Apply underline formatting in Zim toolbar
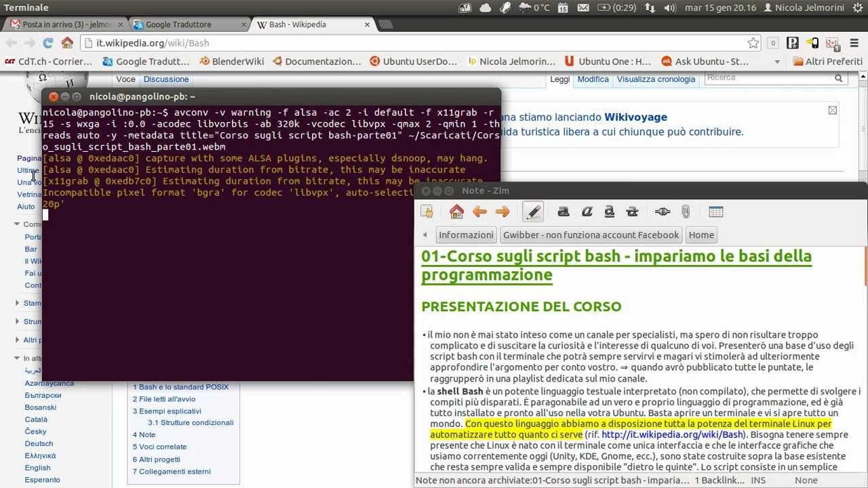 pyautogui.click(x=609, y=212)
